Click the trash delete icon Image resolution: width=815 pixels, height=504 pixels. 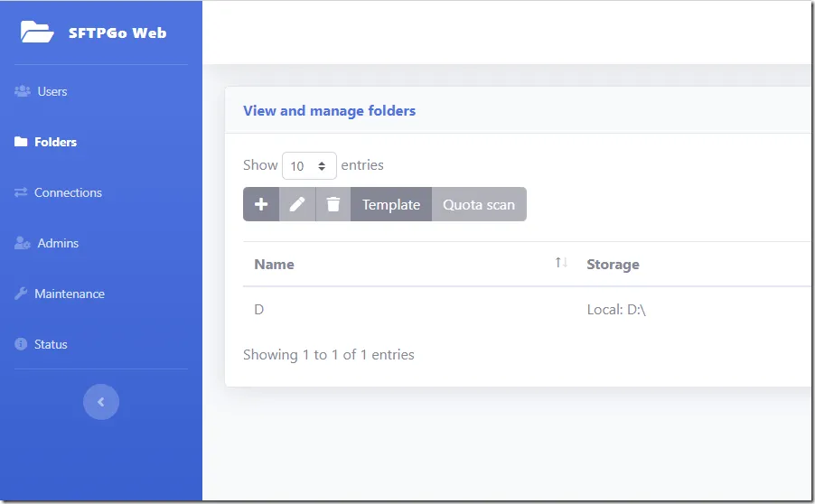[x=333, y=204]
